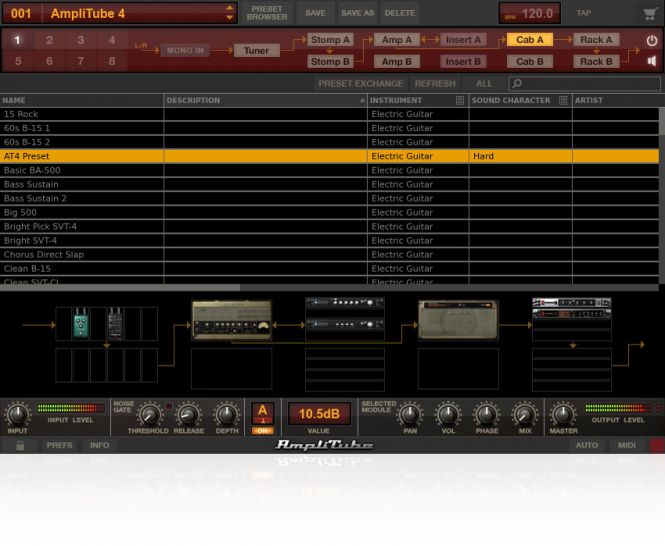The height and width of the screenshot is (546, 665).
Task: Open the shopping cart store icon
Action: pos(649,14)
